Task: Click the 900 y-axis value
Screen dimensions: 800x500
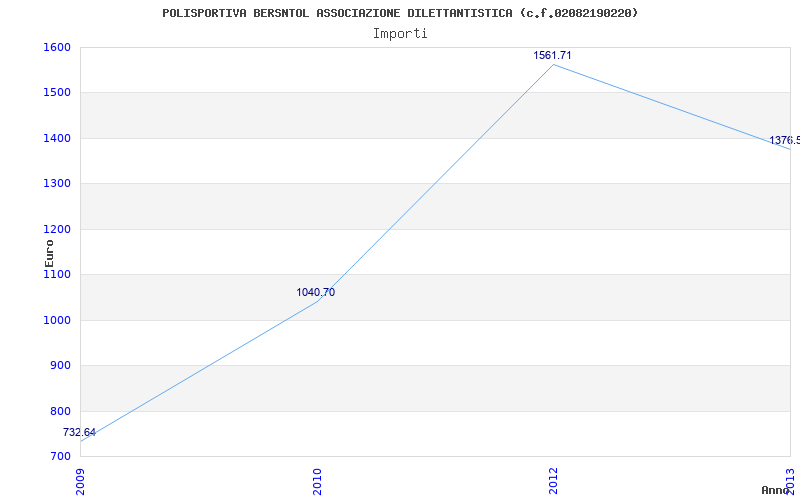Action: 60,366
